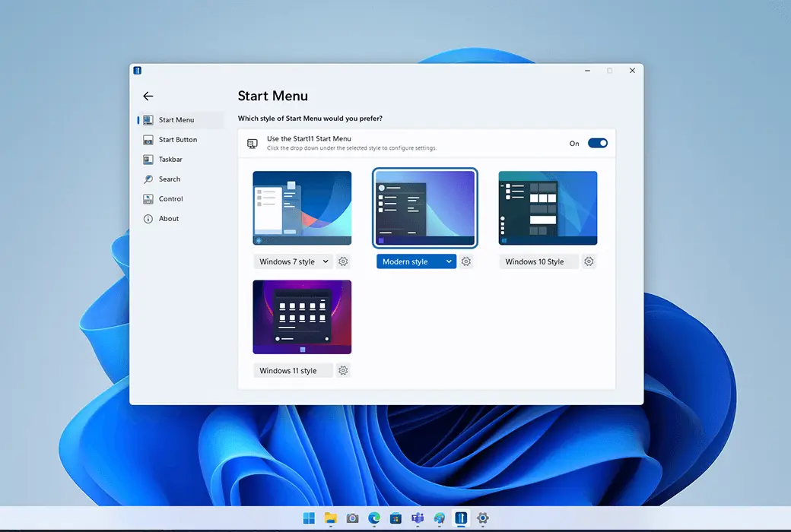Open Microsoft Store from the taskbar

tap(395, 518)
